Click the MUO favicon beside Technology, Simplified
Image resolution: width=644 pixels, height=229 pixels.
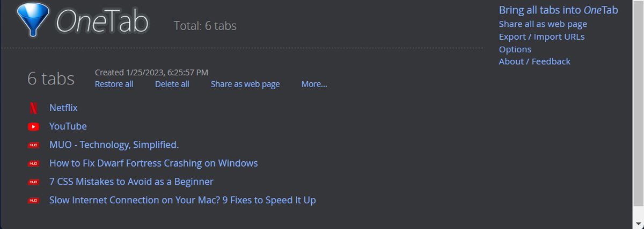tap(33, 145)
